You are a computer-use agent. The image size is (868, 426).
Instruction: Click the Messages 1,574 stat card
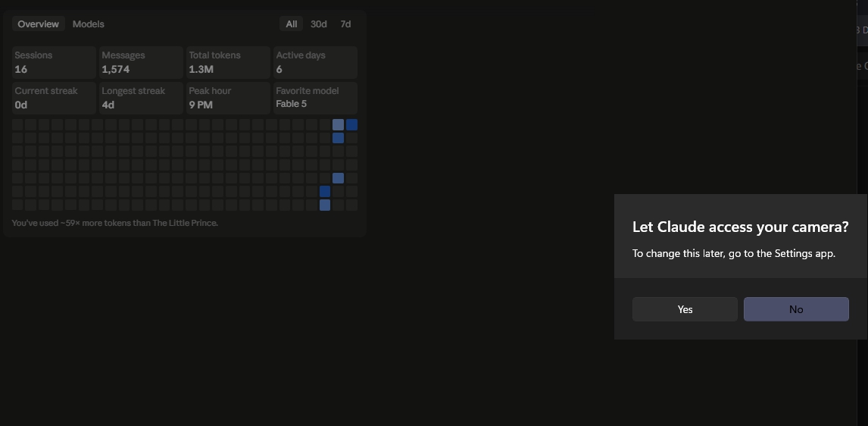point(141,62)
